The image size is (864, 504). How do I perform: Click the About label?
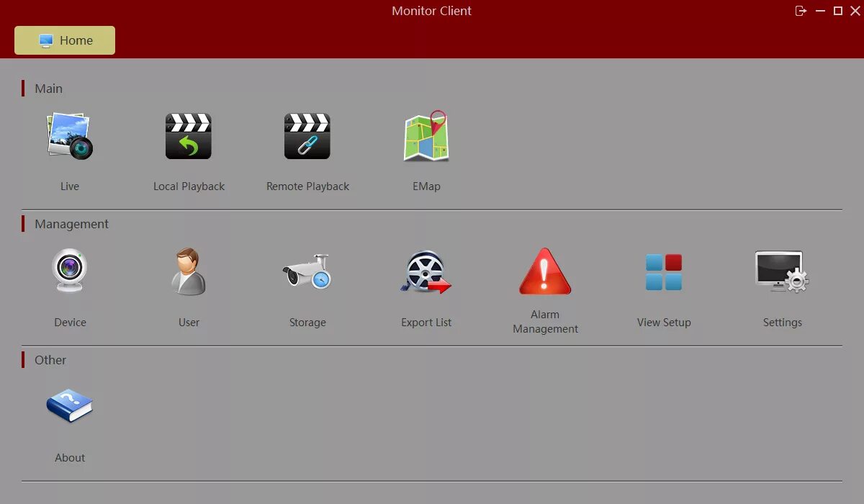point(70,458)
